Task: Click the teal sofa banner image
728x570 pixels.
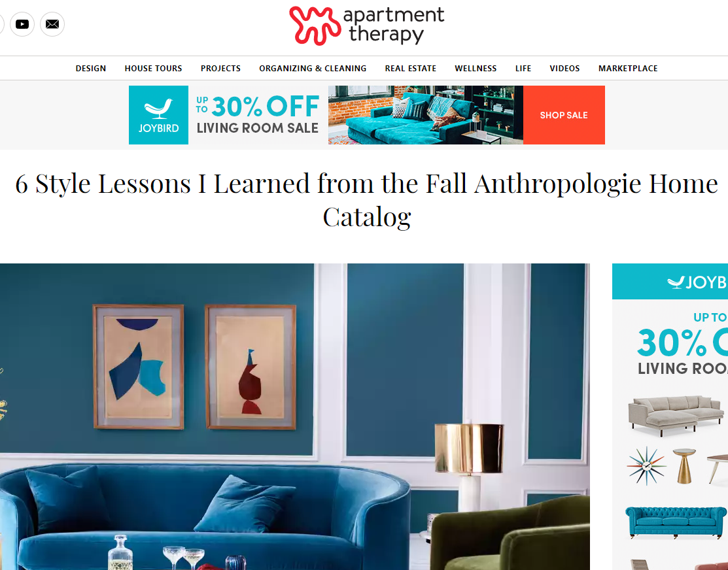Action: (426, 114)
